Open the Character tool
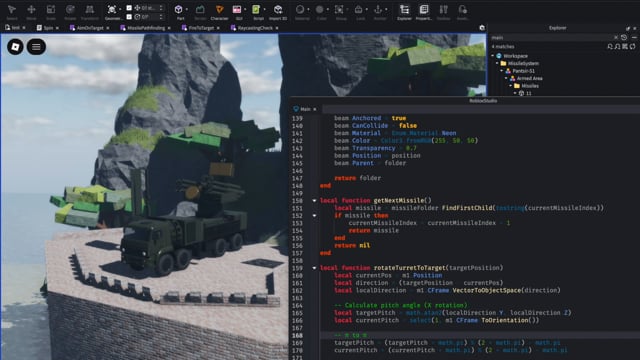 pos(219,11)
